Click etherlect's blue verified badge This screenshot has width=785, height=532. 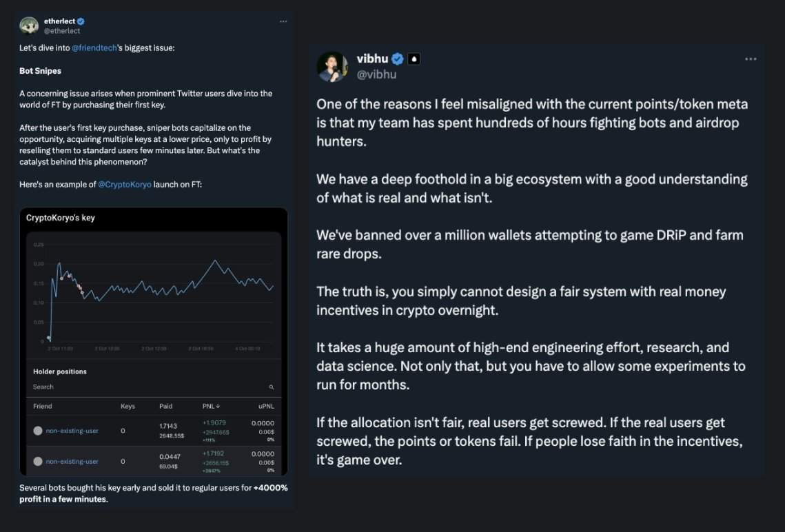[81, 21]
